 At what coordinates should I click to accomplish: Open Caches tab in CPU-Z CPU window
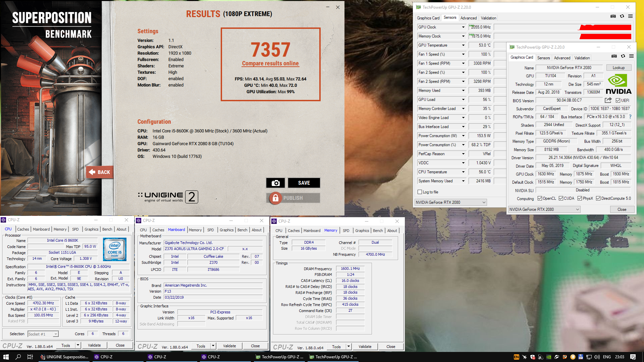coord(23,229)
